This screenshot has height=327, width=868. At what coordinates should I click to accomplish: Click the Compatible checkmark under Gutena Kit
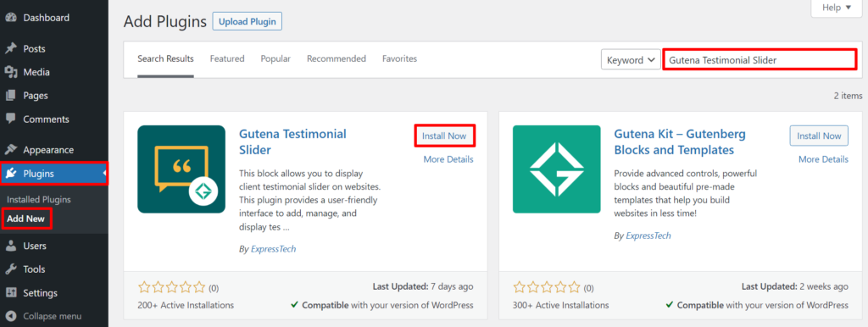(670, 305)
